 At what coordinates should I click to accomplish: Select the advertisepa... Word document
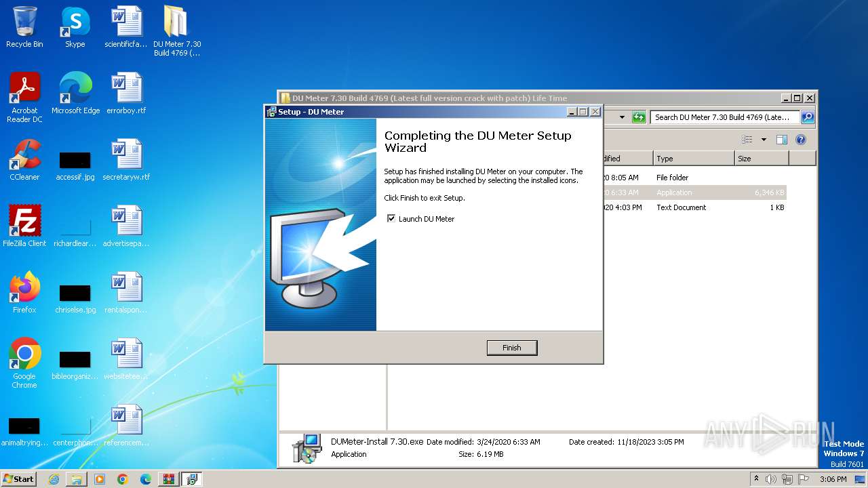[x=126, y=226]
